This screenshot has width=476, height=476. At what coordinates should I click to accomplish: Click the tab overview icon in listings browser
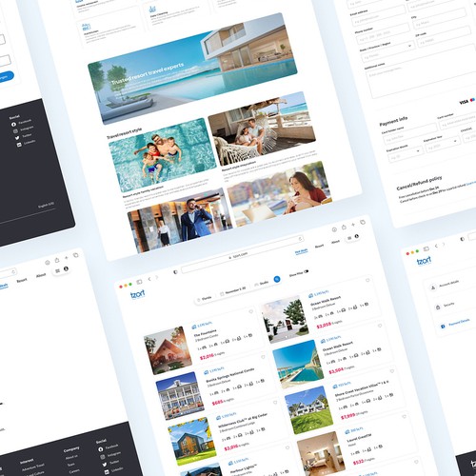363,222
